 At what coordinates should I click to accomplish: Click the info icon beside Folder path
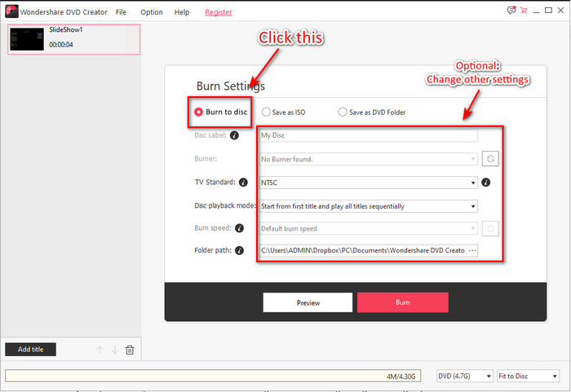point(239,250)
